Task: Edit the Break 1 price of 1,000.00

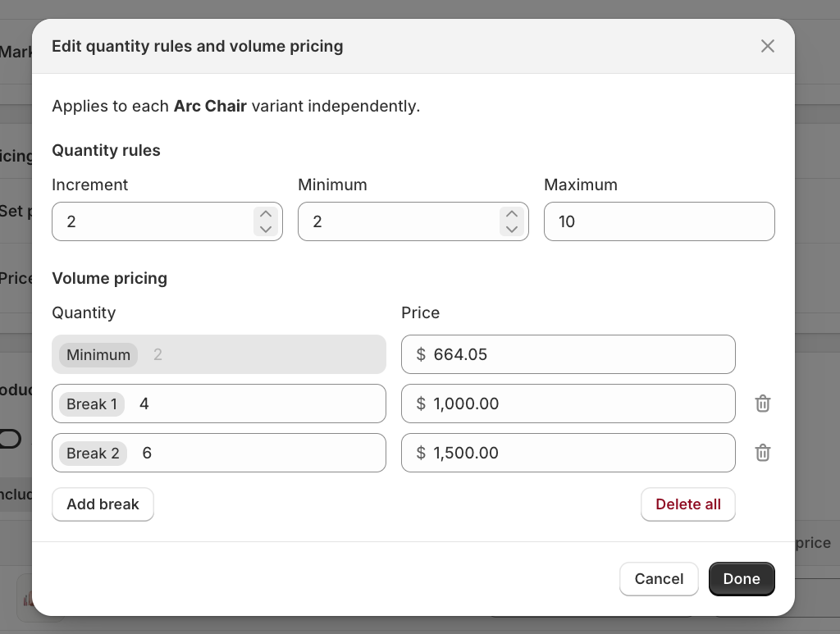Action: 568,404
